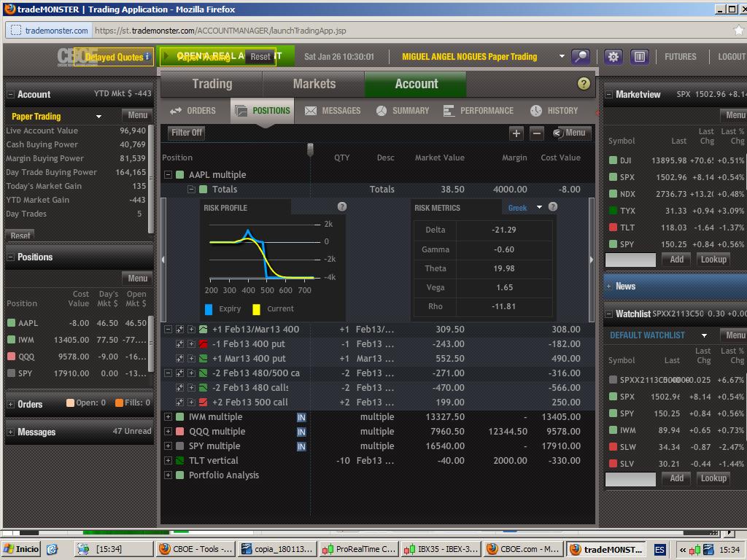Click the plus box on +1 Mar13 400 put
This screenshot has height=560, width=747.
click(191, 358)
